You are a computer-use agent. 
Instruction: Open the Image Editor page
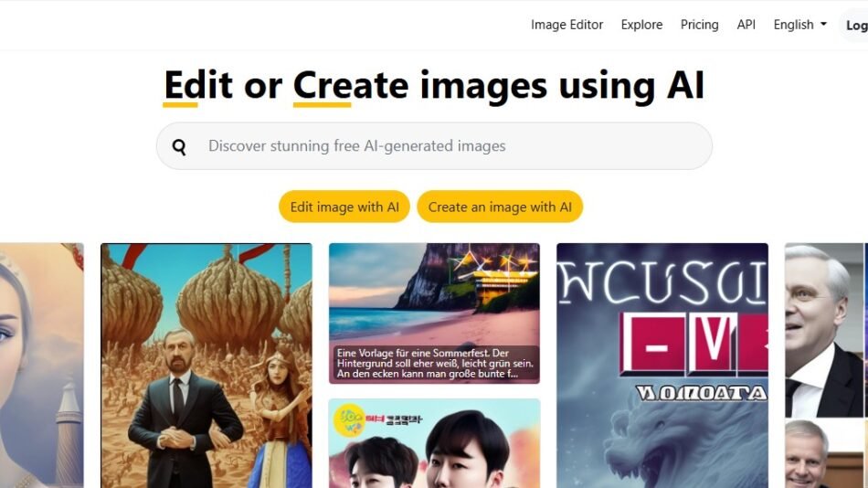[x=566, y=25]
